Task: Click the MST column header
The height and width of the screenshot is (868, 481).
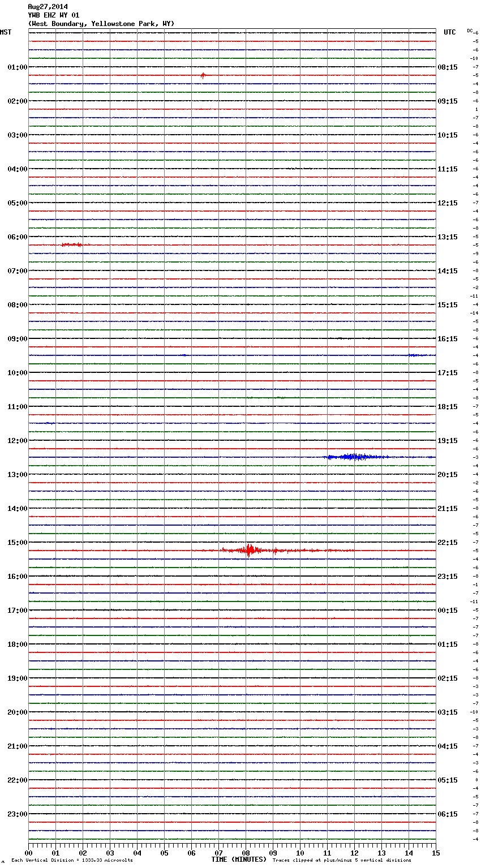Action: [x=6, y=32]
